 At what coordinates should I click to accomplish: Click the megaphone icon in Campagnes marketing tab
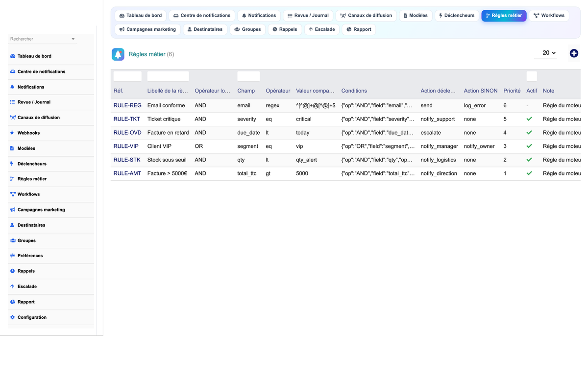coord(122,29)
